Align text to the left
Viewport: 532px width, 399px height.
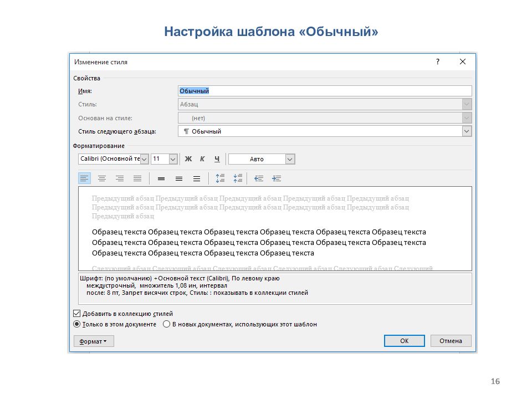coord(84,178)
